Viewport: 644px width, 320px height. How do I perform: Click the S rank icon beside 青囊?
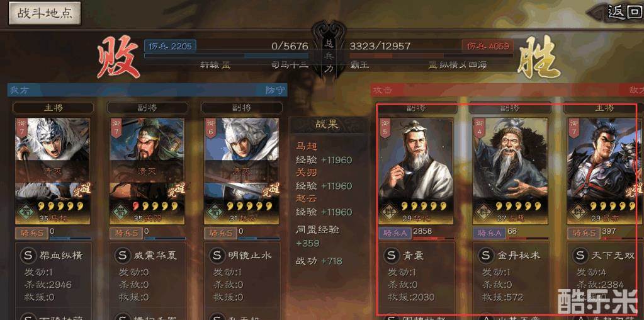click(392, 256)
